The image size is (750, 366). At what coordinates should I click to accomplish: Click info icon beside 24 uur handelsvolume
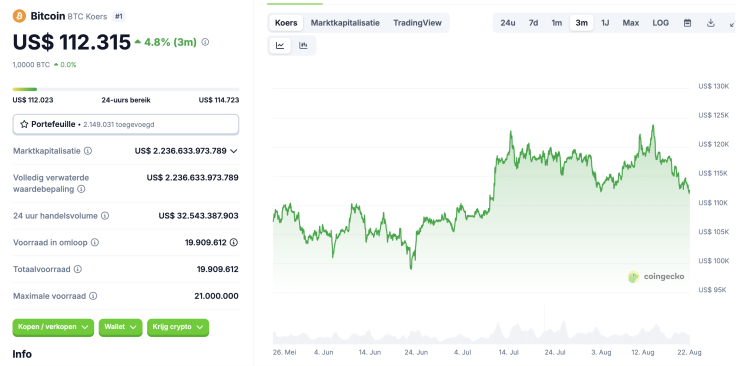point(105,216)
